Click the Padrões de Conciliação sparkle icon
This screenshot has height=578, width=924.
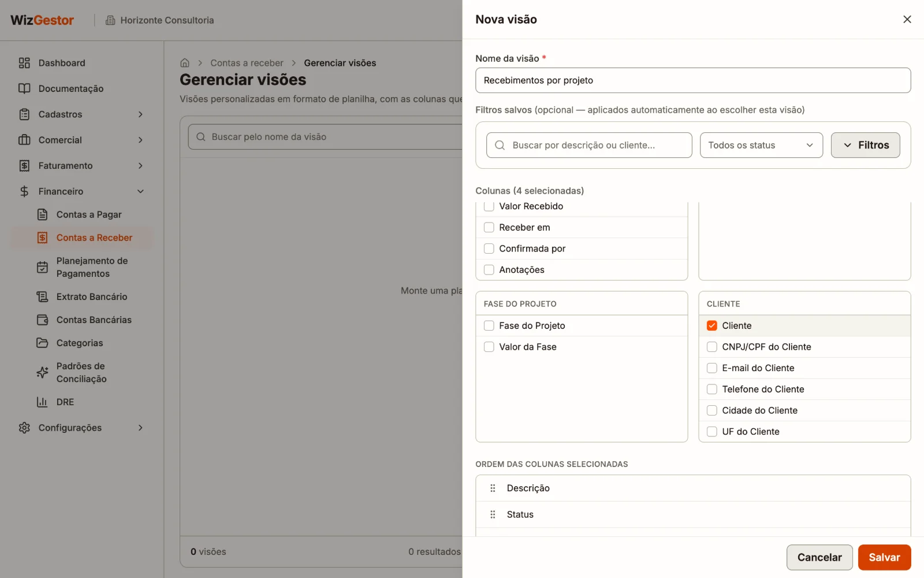coord(42,372)
